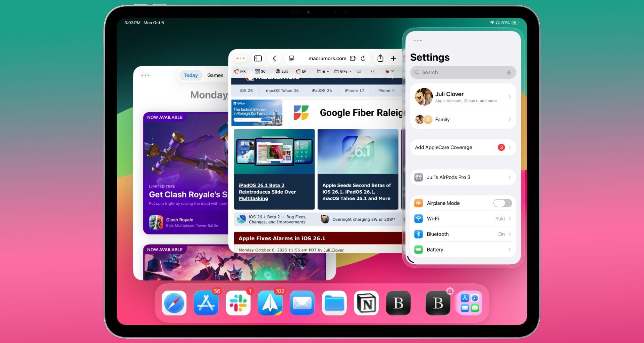The height and width of the screenshot is (343, 644).
Task: Expand Juli Clover account settings
Action: coord(463,97)
